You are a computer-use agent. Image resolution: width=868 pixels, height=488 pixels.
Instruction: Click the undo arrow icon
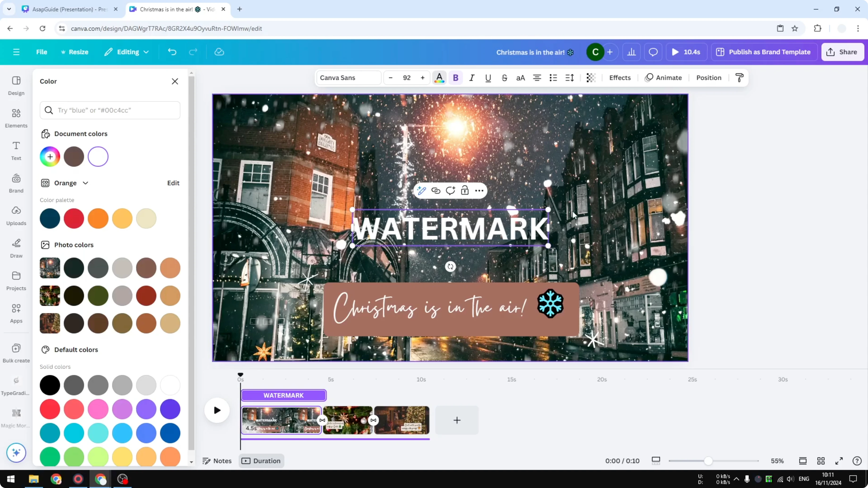tap(172, 52)
